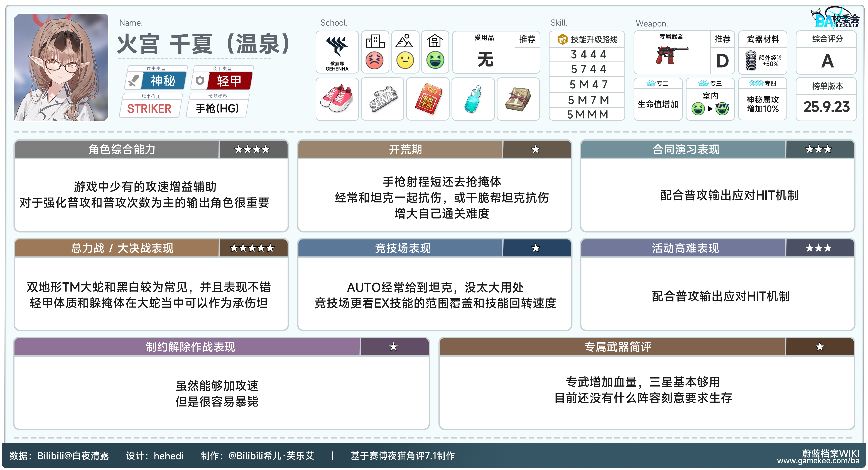The height and width of the screenshot is (470, 868).
Task: Click the indoor terrain green happy face
Action: [435, 60]
